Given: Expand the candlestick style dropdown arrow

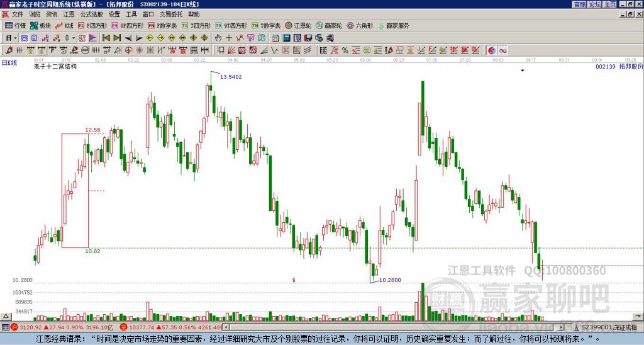Looking at the screenshot, I should coord(74,38).
